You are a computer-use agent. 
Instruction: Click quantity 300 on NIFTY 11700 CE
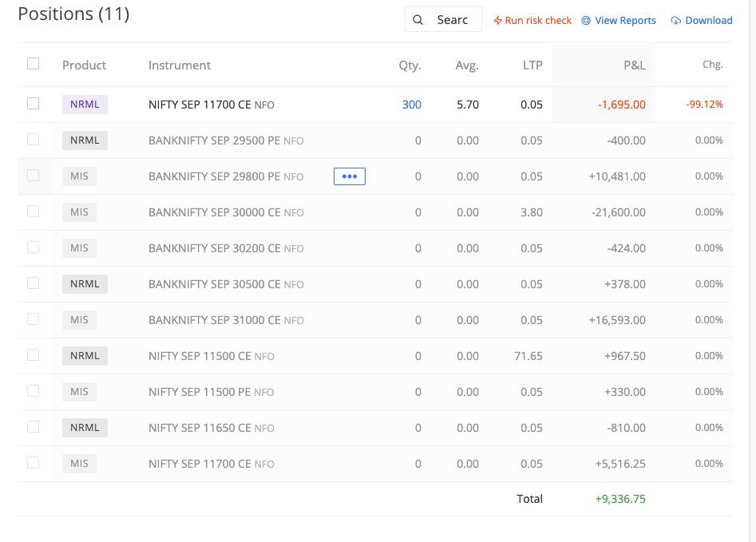pos(411,105)
